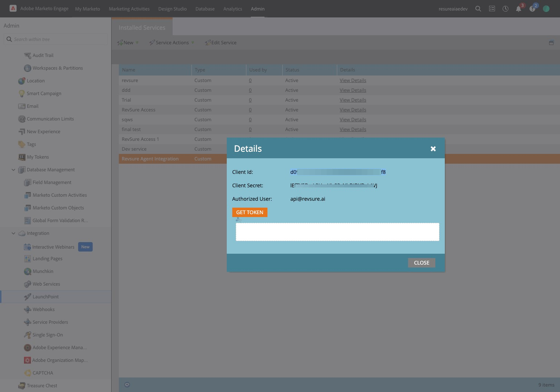560x392 pixels.
Task: Click the GET TOKEN button
Action: click(x=250, y=212)
